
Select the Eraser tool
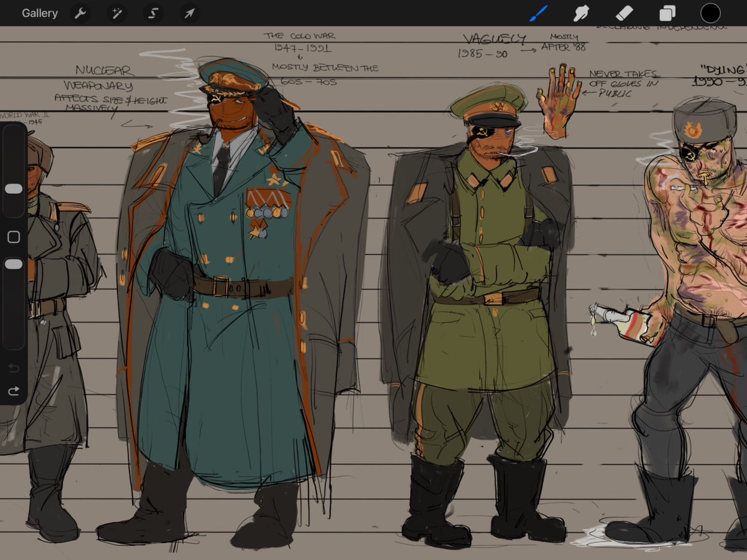click(624, 13)
